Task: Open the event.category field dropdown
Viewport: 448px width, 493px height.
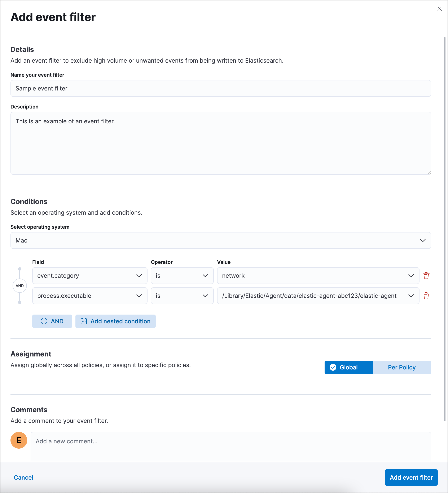Action: [89, 276]
